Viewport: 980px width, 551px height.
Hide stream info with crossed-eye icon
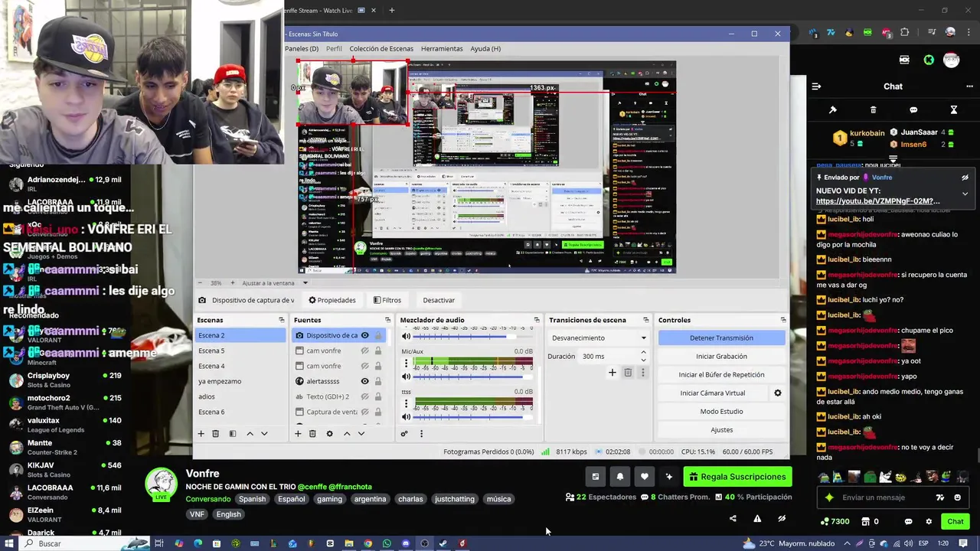(782, 519)
